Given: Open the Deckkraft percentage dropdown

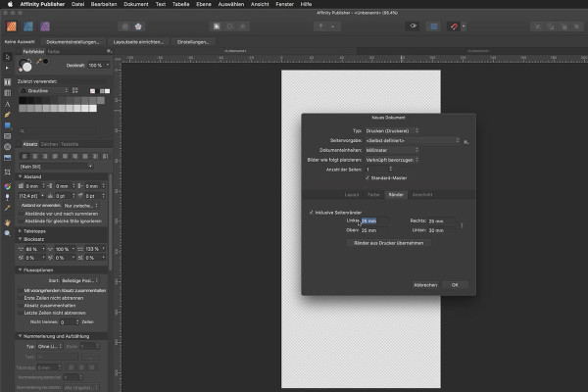Looking at the screenshot, I should [108, 66].
